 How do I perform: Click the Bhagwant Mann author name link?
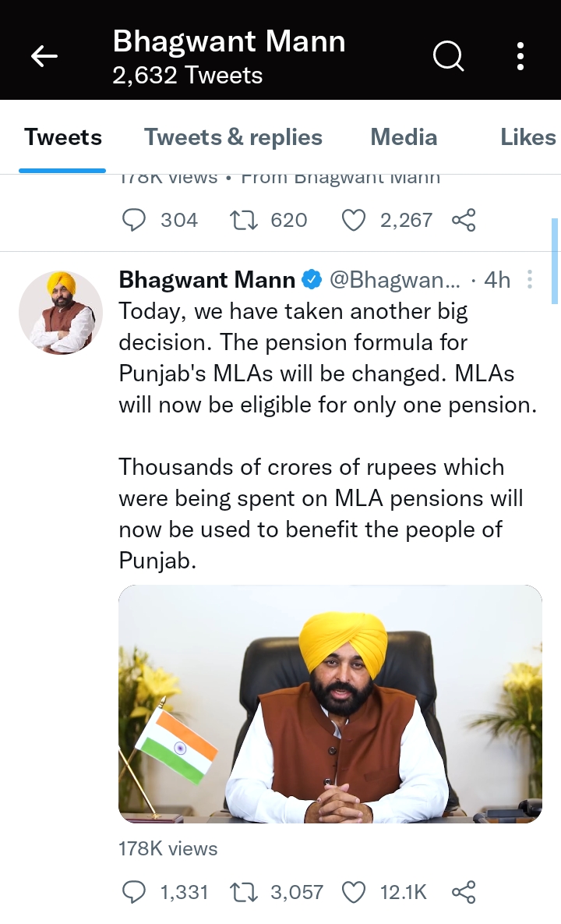tap(207, 279)
